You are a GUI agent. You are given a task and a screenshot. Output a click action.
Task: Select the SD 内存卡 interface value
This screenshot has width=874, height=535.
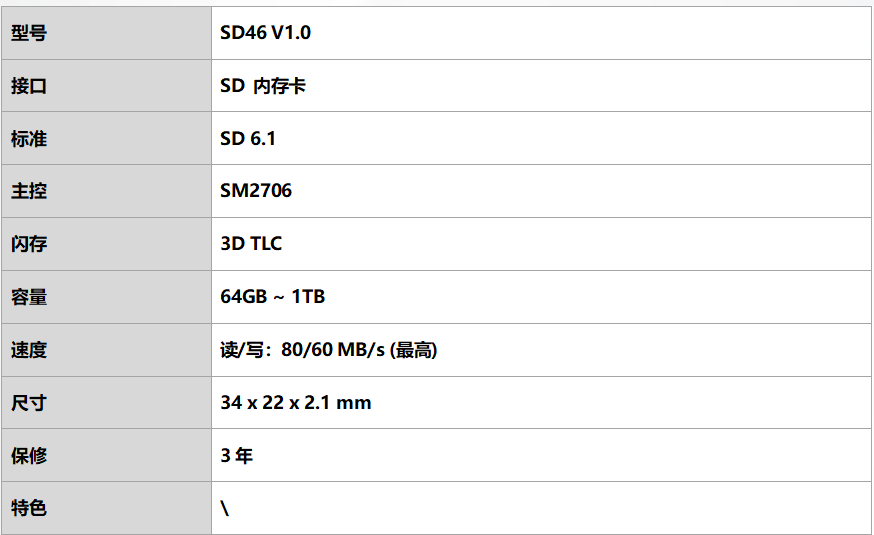click(263, 86)
